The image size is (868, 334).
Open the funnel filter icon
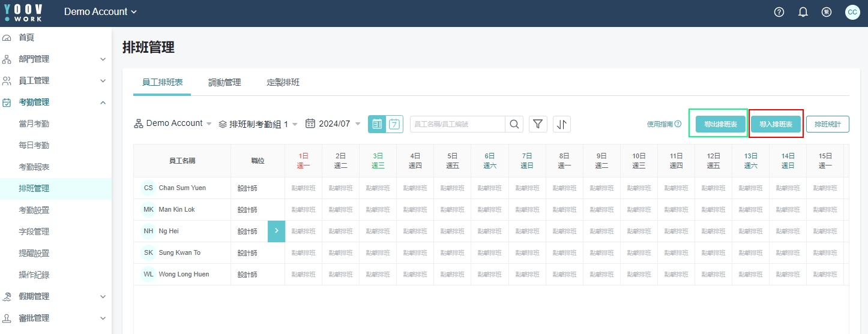pos(538,124)
